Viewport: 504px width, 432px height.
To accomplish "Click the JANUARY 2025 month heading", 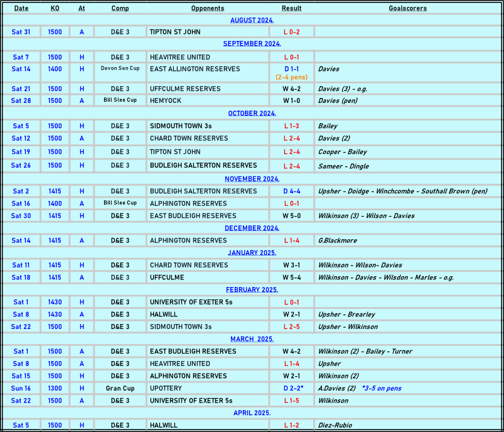I will coord(252,252).
